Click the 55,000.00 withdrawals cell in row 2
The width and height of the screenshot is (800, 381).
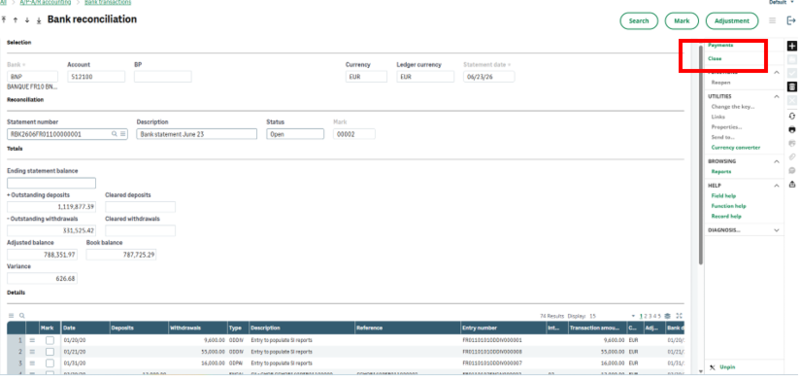click(197, 352)
